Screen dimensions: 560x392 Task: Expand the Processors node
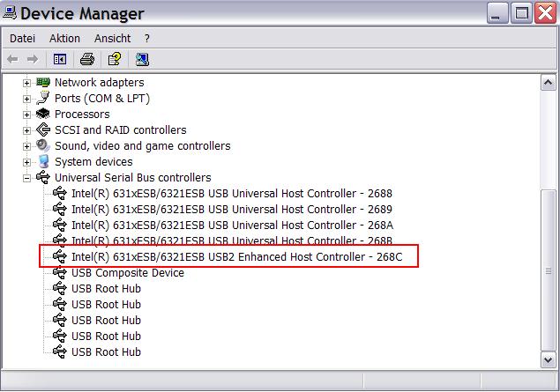pyautogui.click(x=26, y=115)
